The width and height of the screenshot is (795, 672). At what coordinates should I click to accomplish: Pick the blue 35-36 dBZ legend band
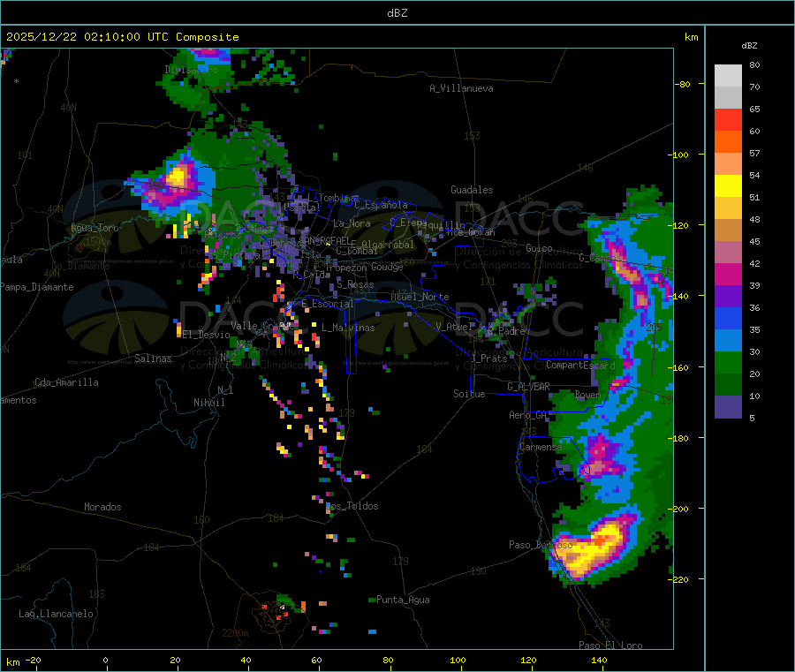[x=728, y=318]
